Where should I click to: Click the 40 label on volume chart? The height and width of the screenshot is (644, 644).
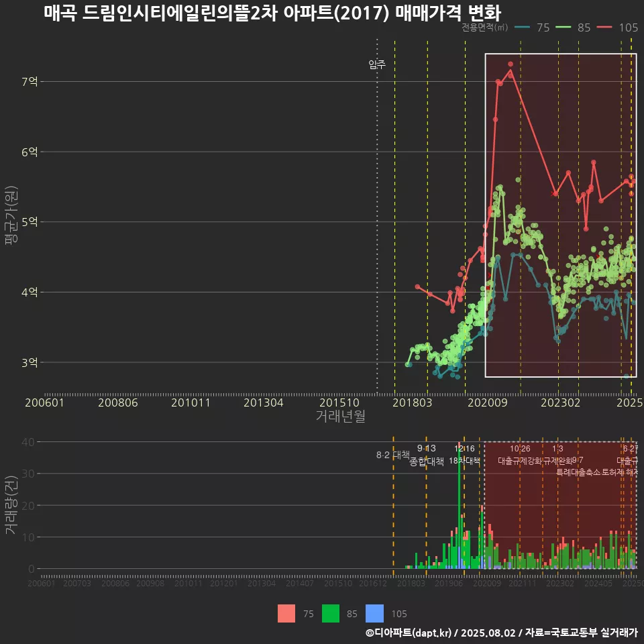click(28, 442)
